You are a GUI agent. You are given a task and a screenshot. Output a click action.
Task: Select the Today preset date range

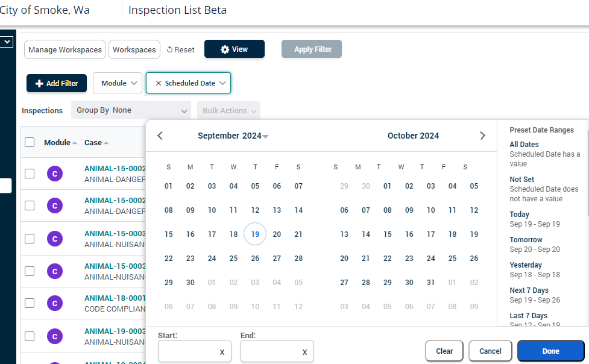tap(519, 214)
